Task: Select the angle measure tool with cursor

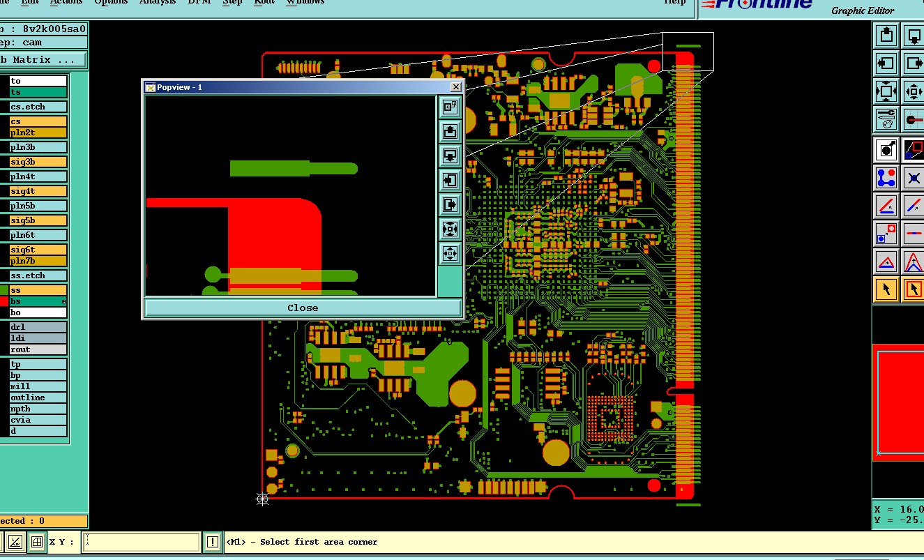Action: click(886, 206)
